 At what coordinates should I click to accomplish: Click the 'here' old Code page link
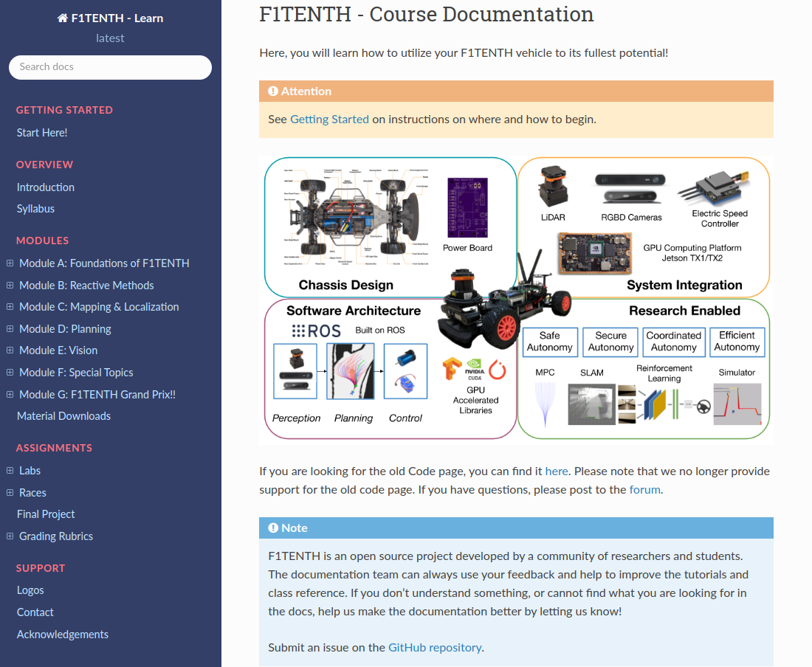pyautogui.click(x=557, y=471)
